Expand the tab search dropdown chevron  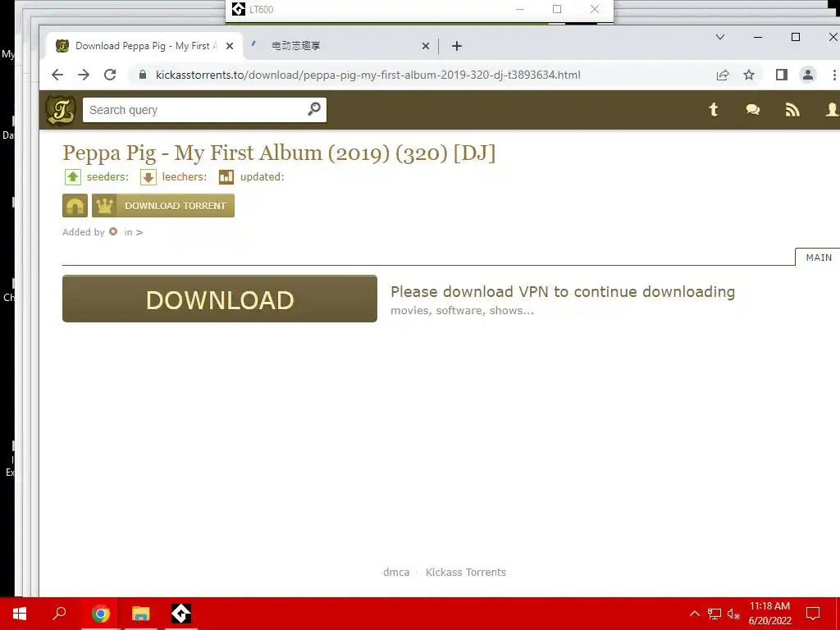coord(720,37)
